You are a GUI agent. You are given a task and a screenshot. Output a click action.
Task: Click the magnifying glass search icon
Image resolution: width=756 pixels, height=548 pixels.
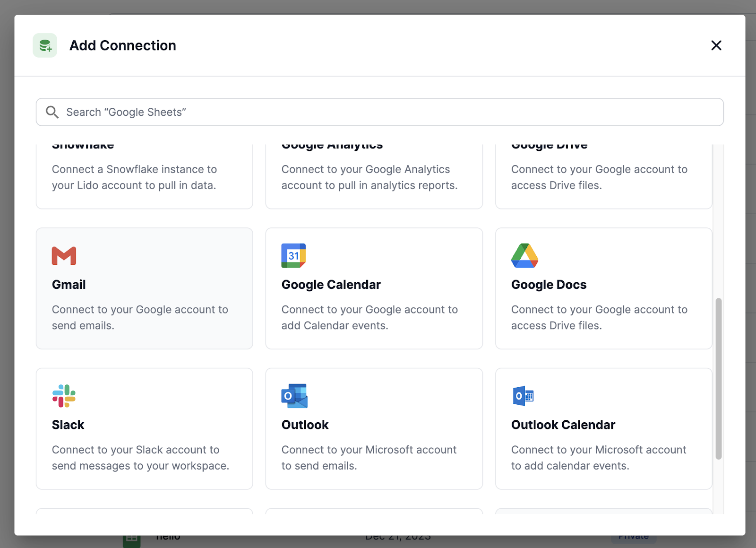pyautogui.click(x=52, y=112)
